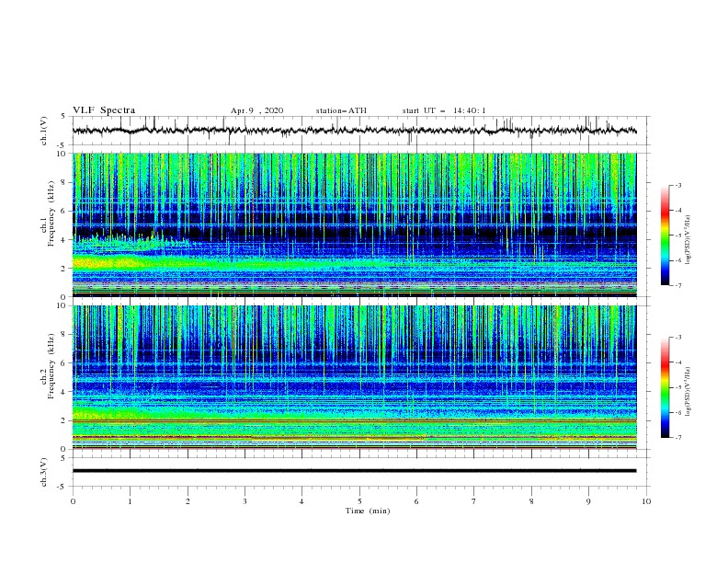The height and width of the screenshot is (563, 728).
Task: Click the "ch.1(V)" axis label
Action: coord(44,131)
